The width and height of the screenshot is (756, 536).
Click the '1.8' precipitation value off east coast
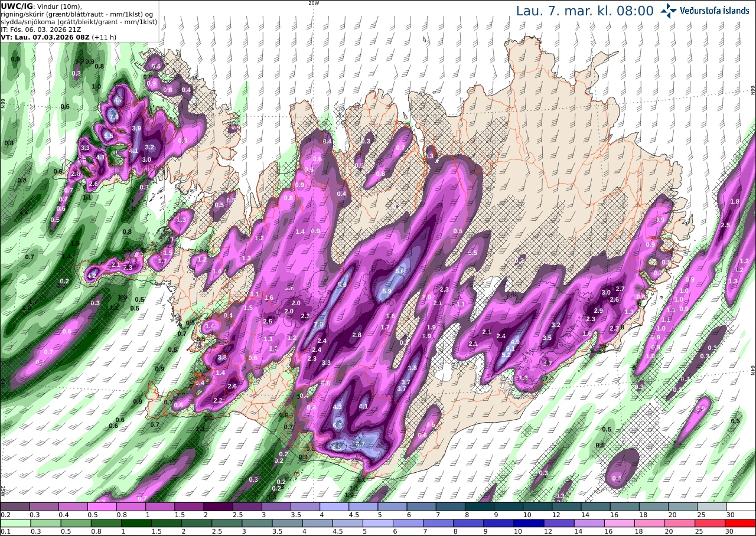735,202
